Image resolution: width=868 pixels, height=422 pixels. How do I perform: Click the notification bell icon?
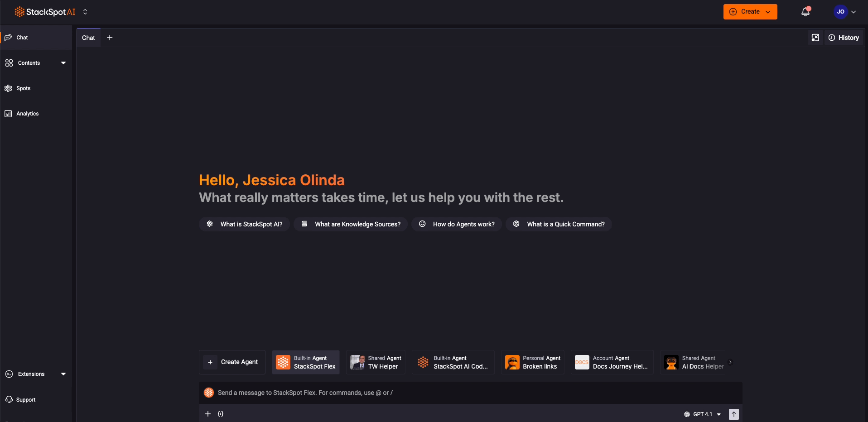click(x=805, y=12)
